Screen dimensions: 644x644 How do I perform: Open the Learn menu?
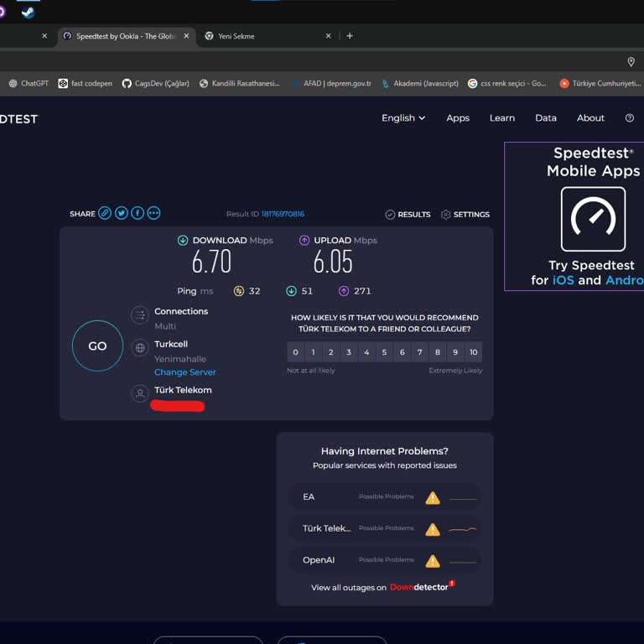pyautogui.click(x=502, y=118)
